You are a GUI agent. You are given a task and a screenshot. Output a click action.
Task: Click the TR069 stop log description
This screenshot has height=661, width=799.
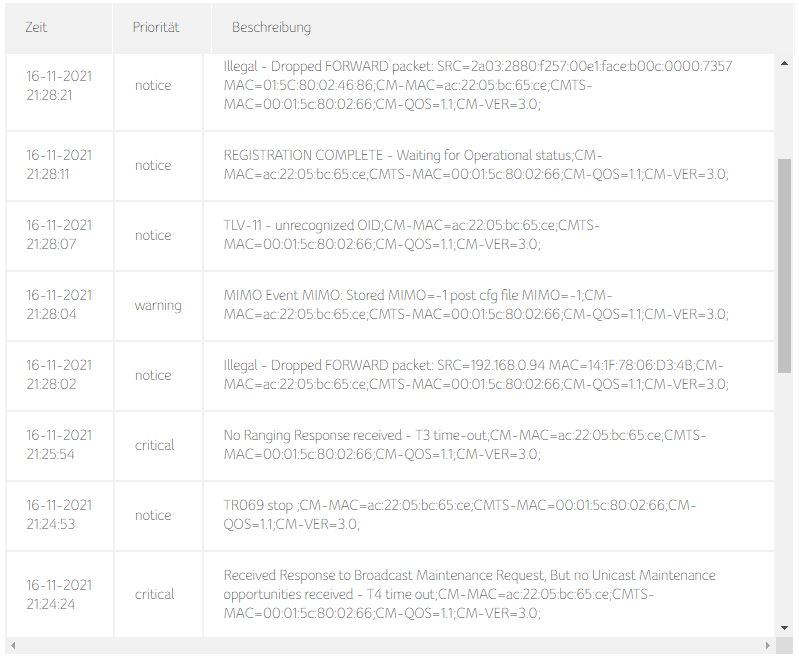pyautogui.click(x=460, y=515)
